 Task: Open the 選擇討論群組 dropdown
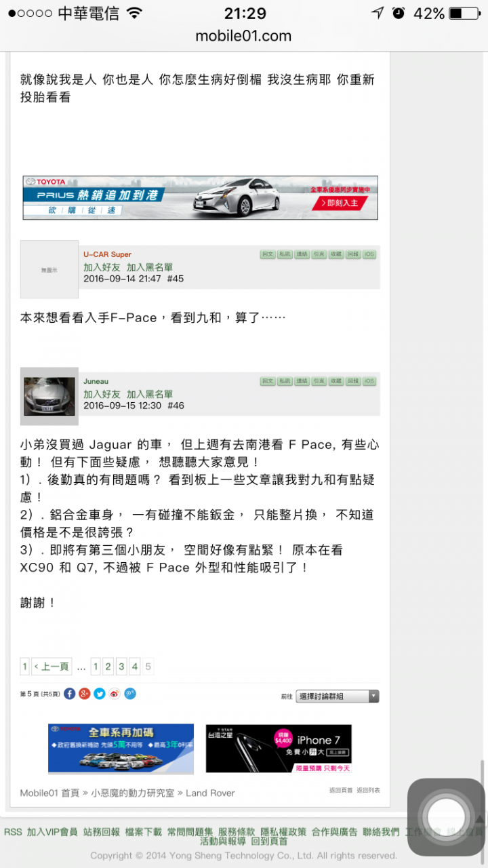pyautogui.click(x=338, y=696)
